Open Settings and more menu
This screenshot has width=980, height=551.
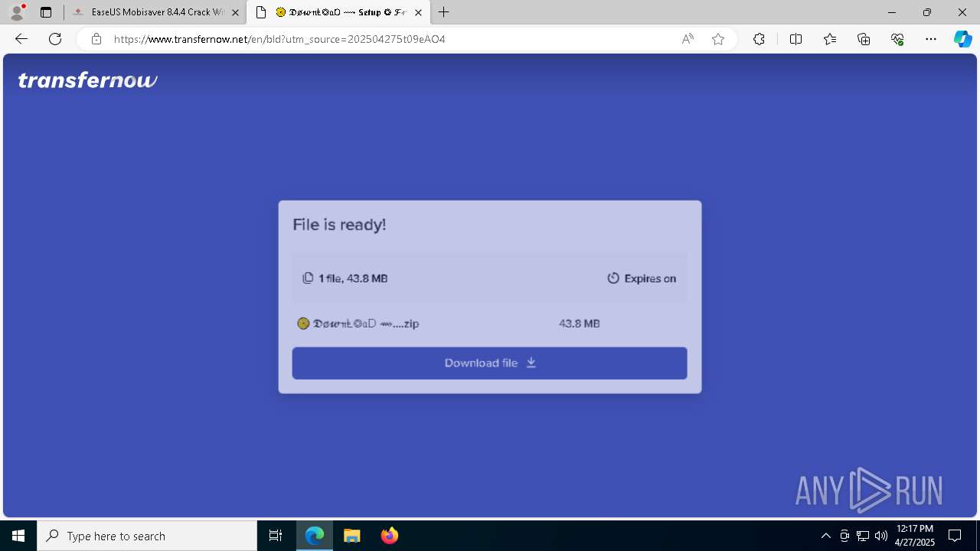[x=931, y=39]
